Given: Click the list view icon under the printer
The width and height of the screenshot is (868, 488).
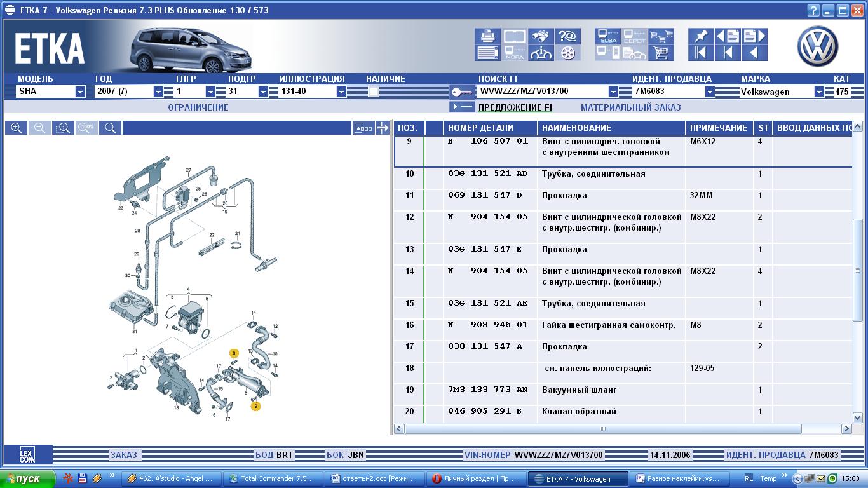Looking at the screenshot, I should coord(489,53).
